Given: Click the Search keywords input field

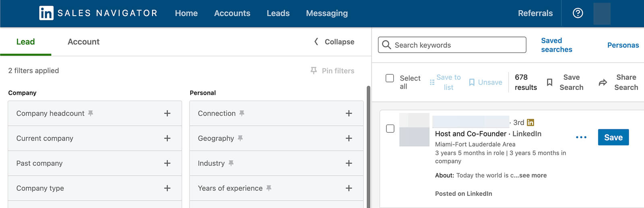Looking at the screenshot, I should click(452, 45).
